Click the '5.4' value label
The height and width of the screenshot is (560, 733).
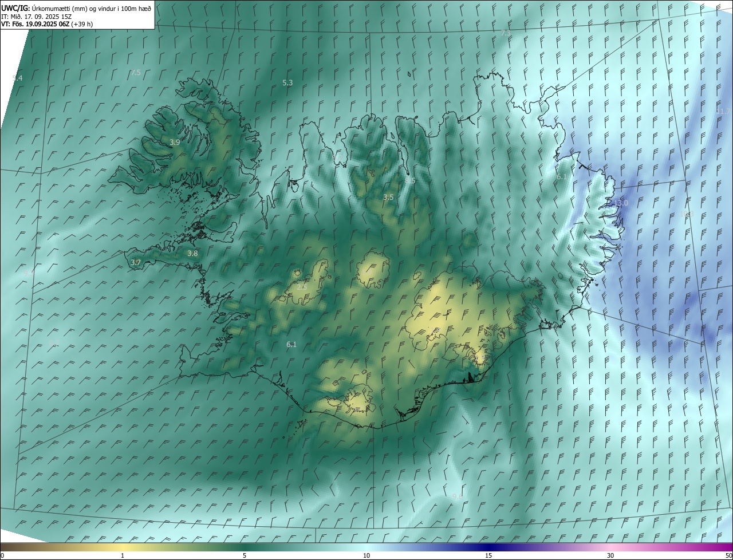17,78
